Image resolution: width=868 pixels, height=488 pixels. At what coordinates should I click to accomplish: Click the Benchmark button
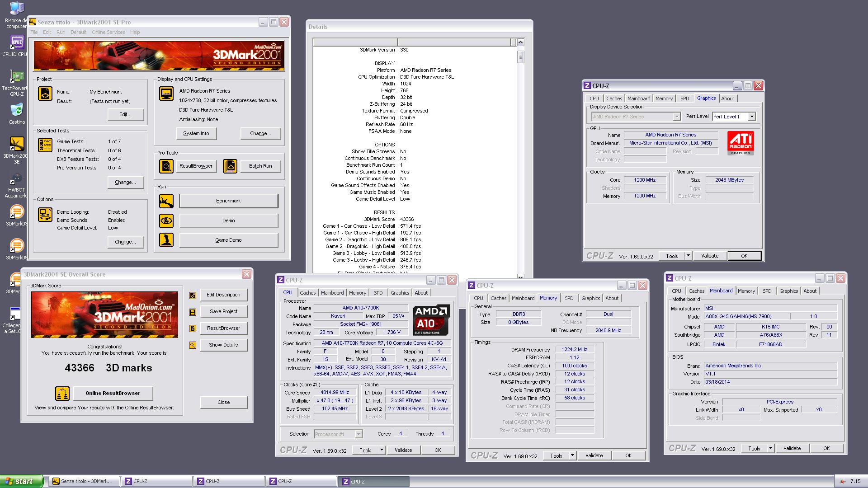tap(228, 201)
